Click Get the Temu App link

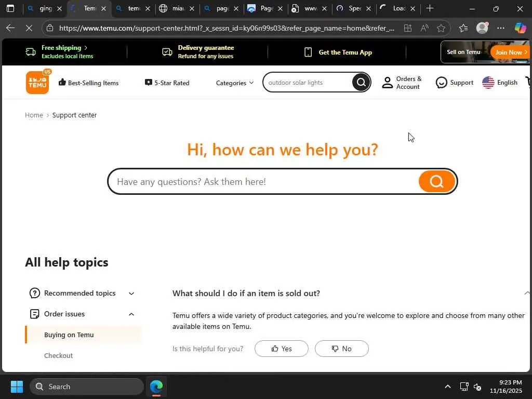(x=345, y=52)
